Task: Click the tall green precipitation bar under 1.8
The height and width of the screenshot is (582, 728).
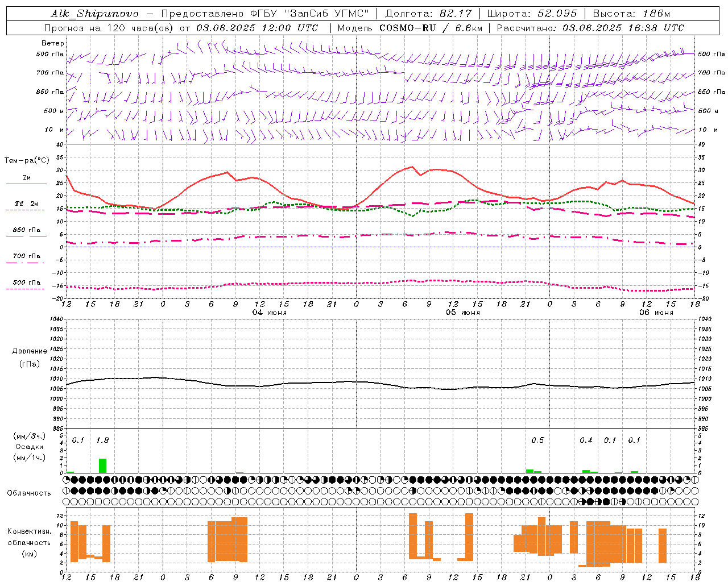Action: 102,465
